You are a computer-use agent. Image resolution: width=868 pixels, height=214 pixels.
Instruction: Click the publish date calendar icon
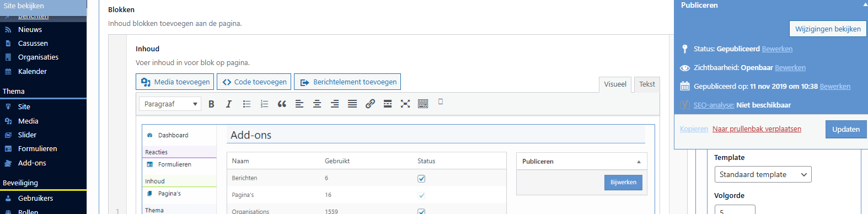tap(684, 86)
